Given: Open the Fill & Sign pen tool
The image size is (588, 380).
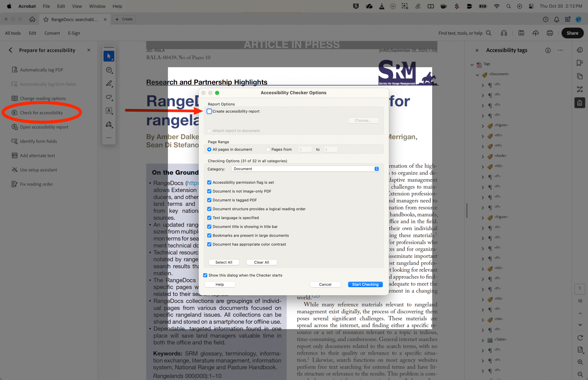Looking at the screenshot, I should (109, 125).
